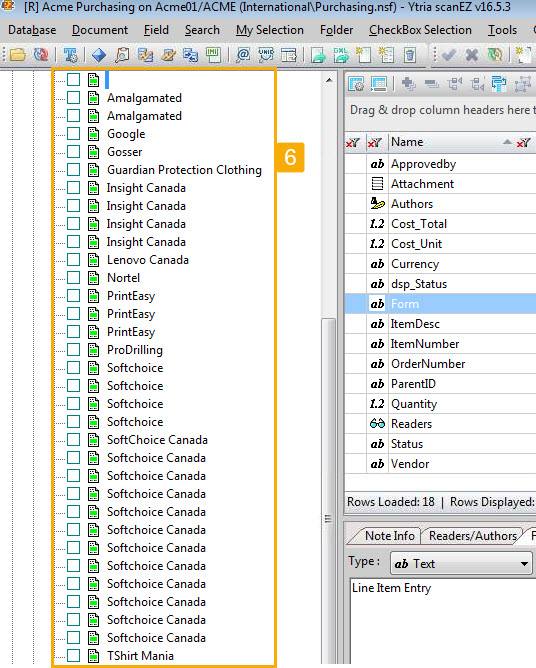Check the Lenovo Canada checkbox
This screenshot has width=536, height=668.
coord(73,259)
